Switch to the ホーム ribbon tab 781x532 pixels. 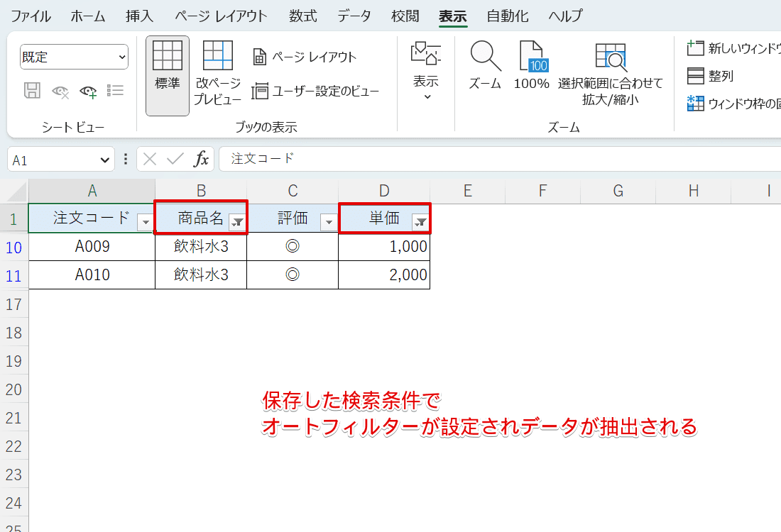click(88, 16)
